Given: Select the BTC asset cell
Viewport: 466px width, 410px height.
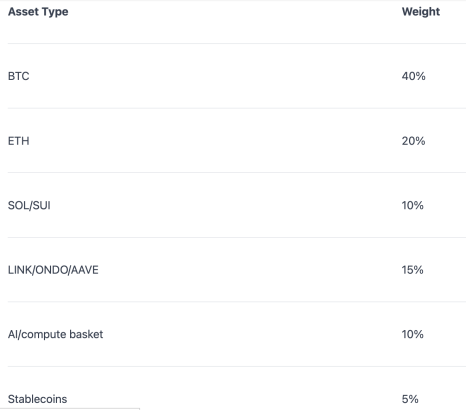Looking at the screenshot, I should pos(19,76).
